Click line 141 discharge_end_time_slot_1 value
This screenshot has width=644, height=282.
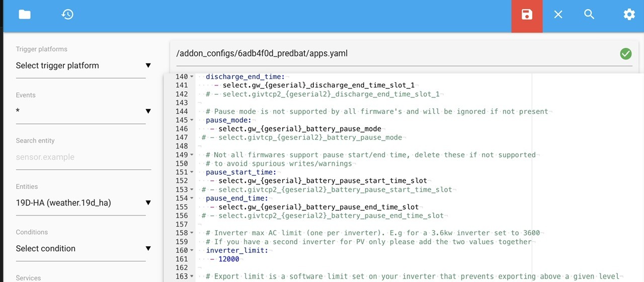[318, 85]
